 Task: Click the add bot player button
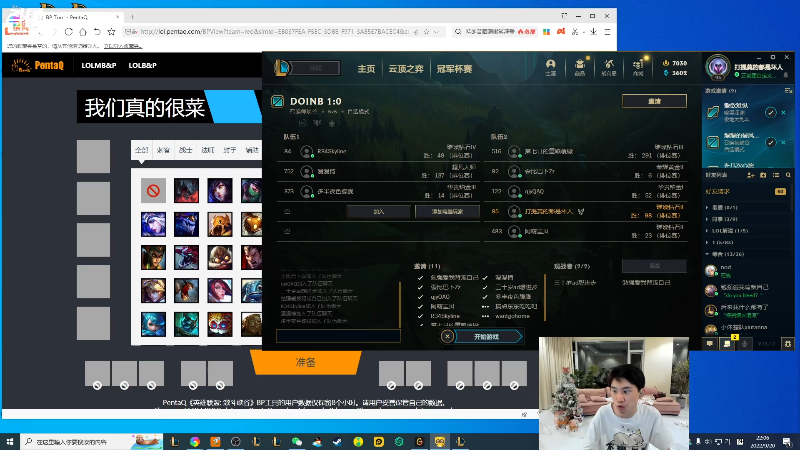click(447, 211)
